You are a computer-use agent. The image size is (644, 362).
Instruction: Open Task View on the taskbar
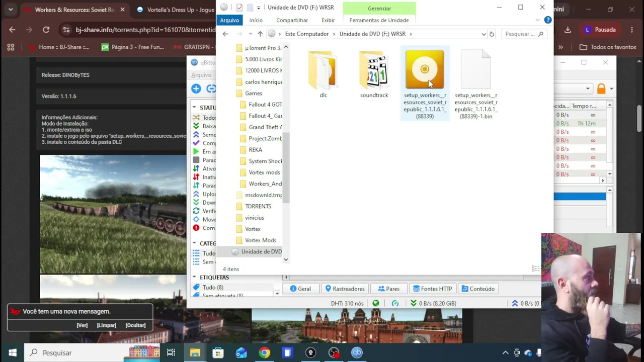(171, 352)
